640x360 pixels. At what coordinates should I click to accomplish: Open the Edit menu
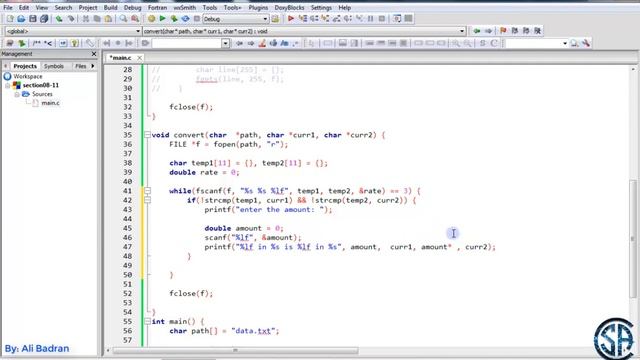point(24,7)
